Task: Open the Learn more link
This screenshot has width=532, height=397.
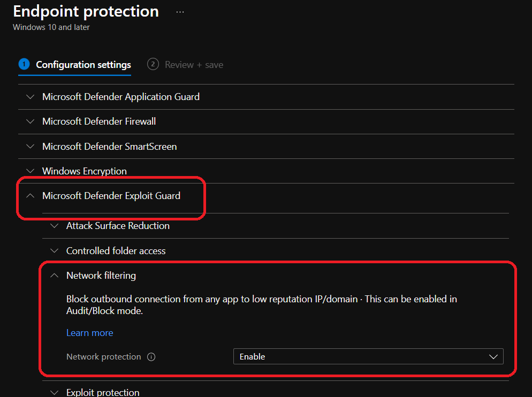Action: click(89, 333)
